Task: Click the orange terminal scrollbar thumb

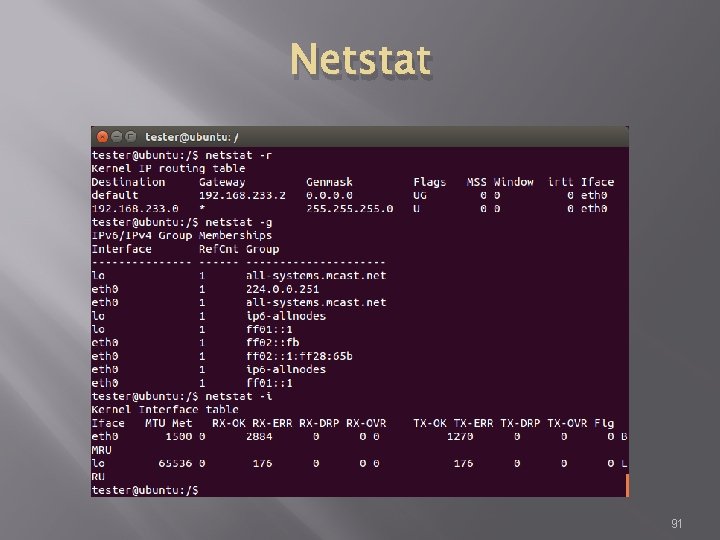Action: [x=627, y=485]
